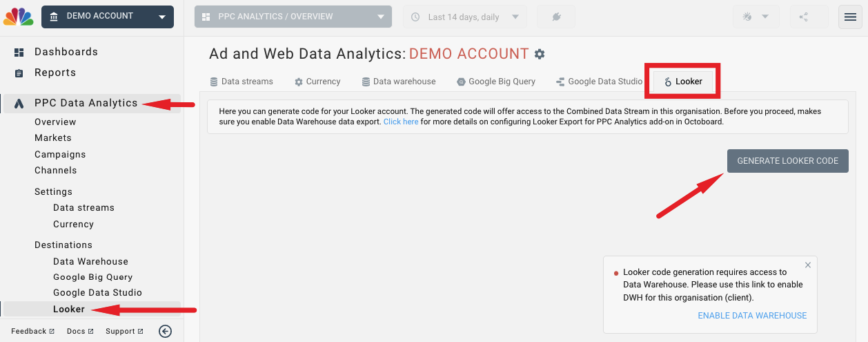This screenshot has height=342, width=868.
Task: Open account settings gear beside DEMO ACCOUNT
Action: pos(540,54)
